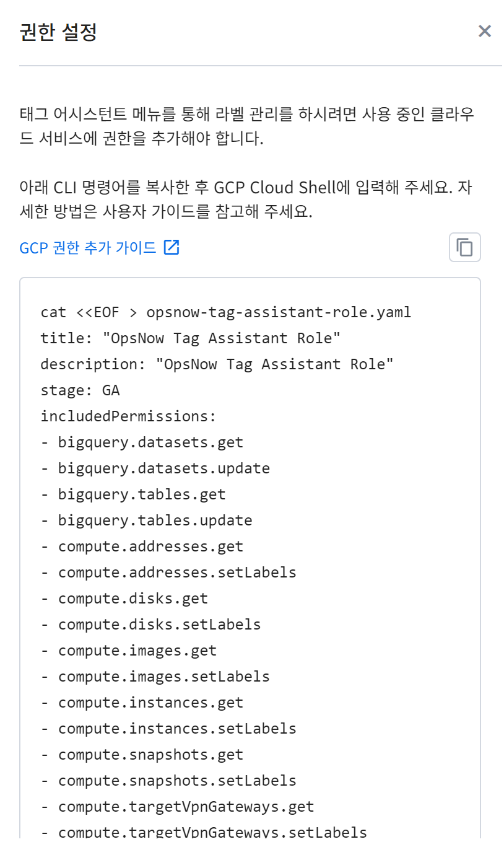
Task: Click the description: "OpsNow Tag Assistant Role" line
Action: (x=217, y=364)
